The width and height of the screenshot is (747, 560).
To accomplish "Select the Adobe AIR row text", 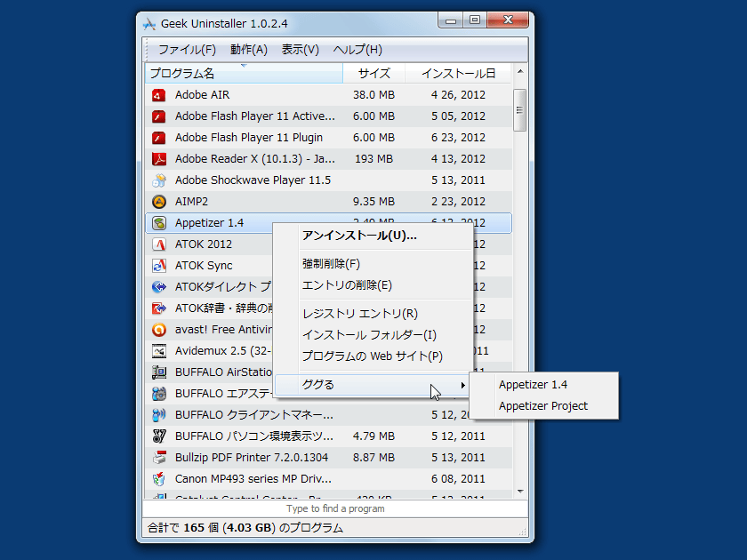I will tap(202, 95).
